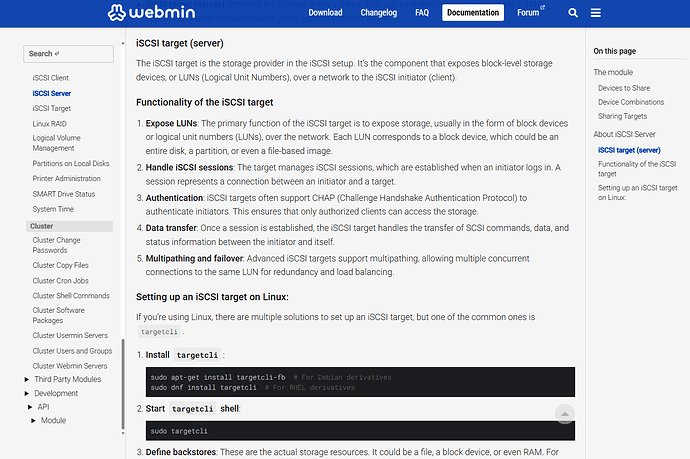Go to the FAQ page
690x459 pixels.
click(x=422, y=14)
